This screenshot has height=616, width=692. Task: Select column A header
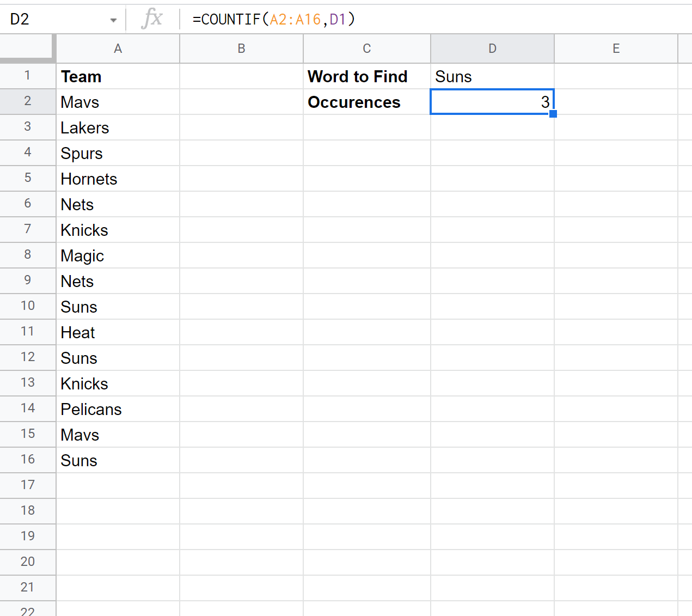click(118, 48)
